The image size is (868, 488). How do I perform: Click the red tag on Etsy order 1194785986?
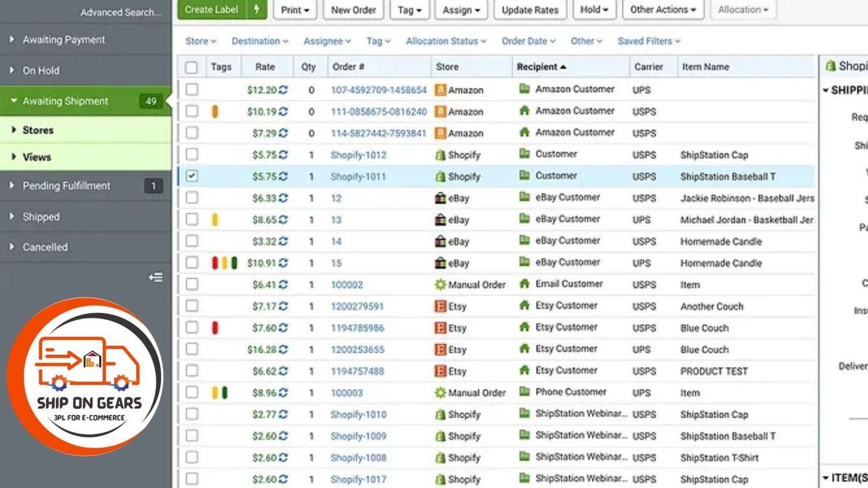coord(215,328)
